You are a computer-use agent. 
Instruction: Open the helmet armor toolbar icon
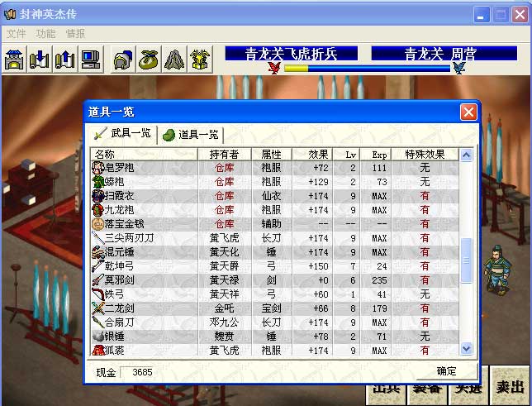pyautogui.click(x=124, y=60)
